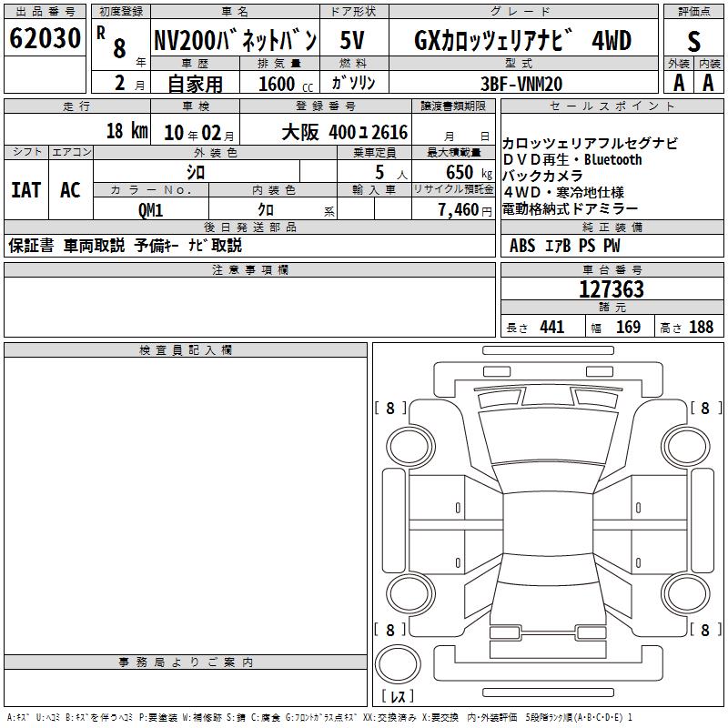The width and height of the screenshot is (728, 728).
Task: Click the exterior grade A cell
Action: click(679, 82)
